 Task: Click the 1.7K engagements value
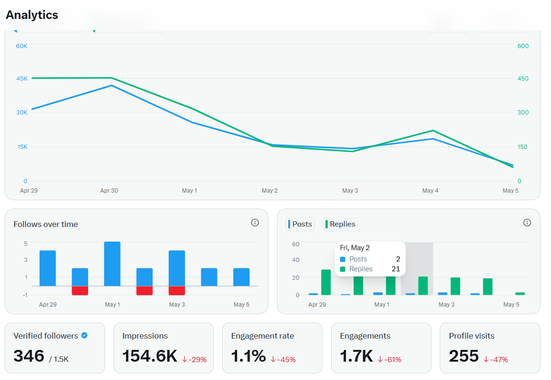point(356,356)
